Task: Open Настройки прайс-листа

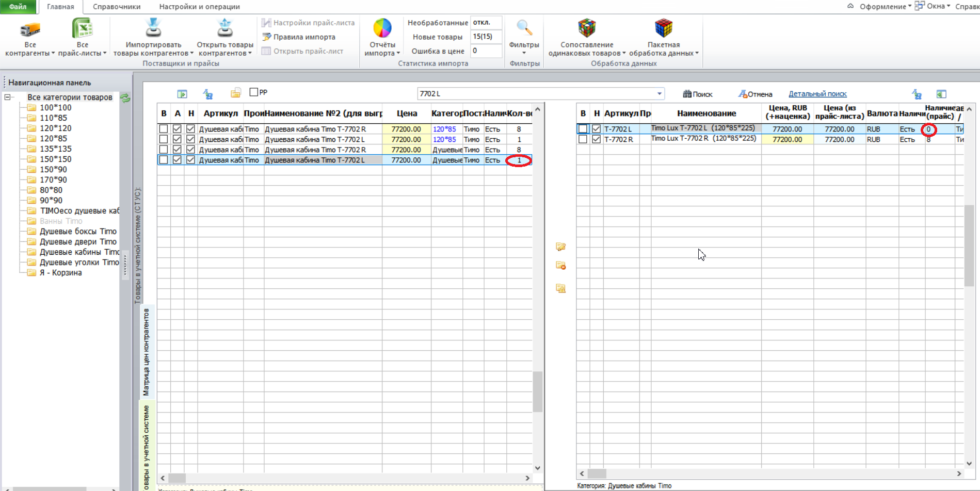Action: point(308,23)
